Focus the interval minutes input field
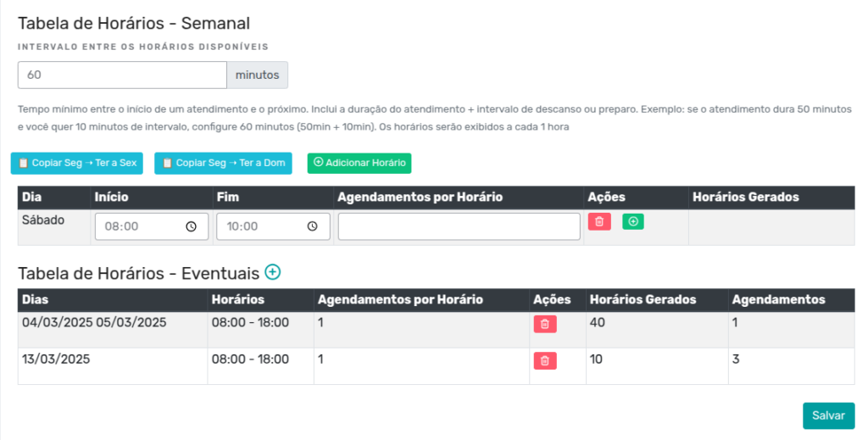Image resolution: width=868 pixels, height=440 pixels. 122,75
